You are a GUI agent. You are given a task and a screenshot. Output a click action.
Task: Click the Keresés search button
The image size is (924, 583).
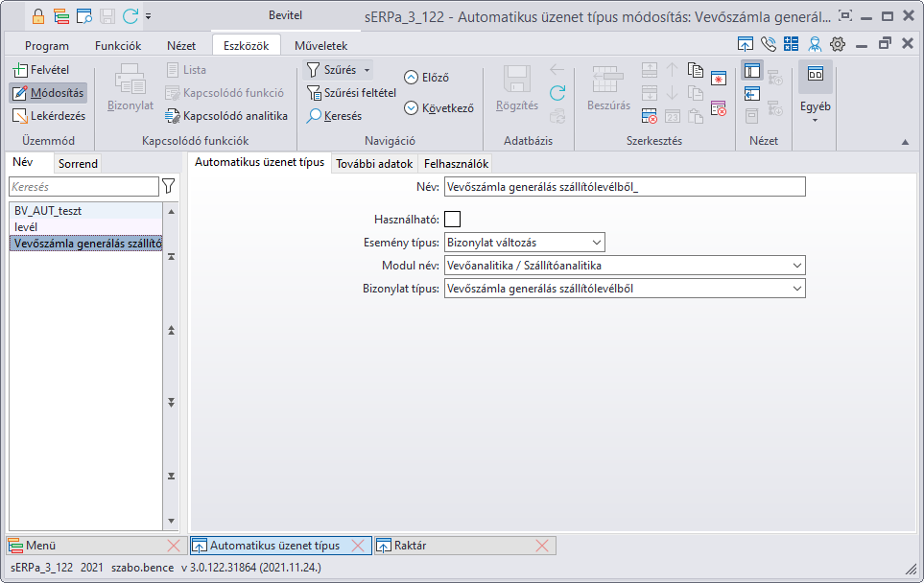click(334, 116)
